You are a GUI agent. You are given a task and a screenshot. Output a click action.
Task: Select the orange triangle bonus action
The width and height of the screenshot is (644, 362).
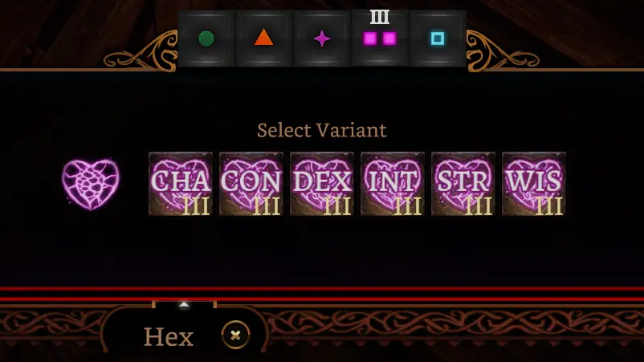[x=263, y=39]
